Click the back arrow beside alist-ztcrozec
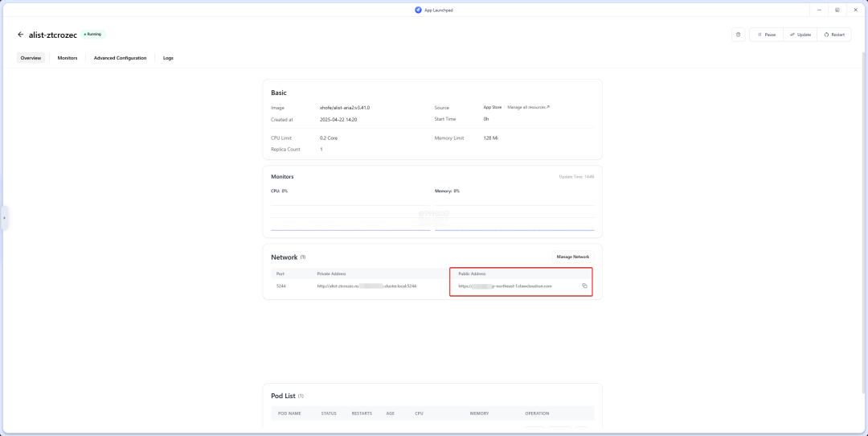This screenshot has height=436, width=868. [x=21, y=35]
